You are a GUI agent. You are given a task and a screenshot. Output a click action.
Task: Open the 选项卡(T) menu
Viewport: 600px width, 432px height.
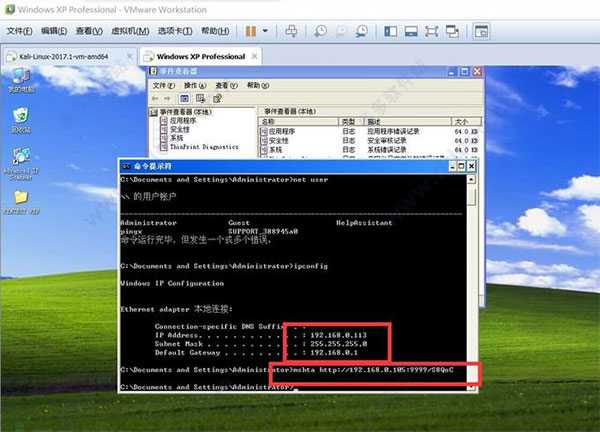(175, 31)
